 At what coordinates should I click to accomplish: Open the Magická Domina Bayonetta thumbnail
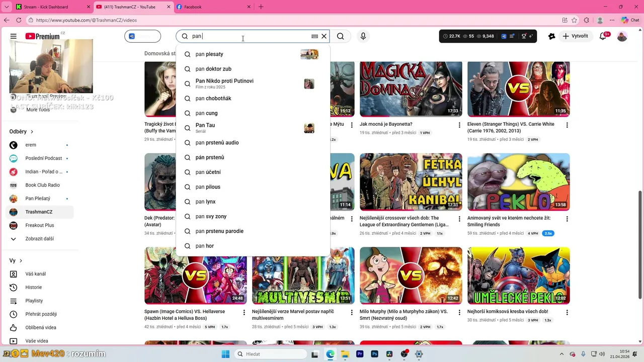(x=411, y=89)
